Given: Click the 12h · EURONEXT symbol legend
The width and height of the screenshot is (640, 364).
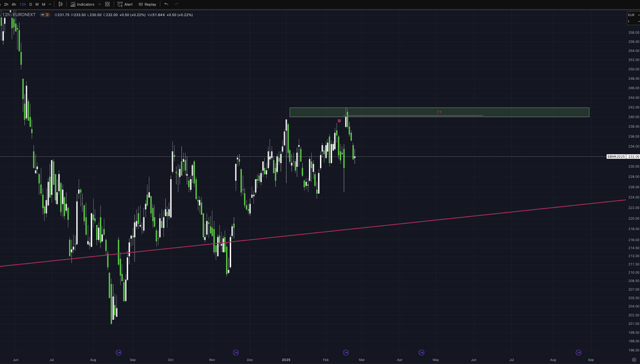Looking at the screenshot, I should point(19,15).
